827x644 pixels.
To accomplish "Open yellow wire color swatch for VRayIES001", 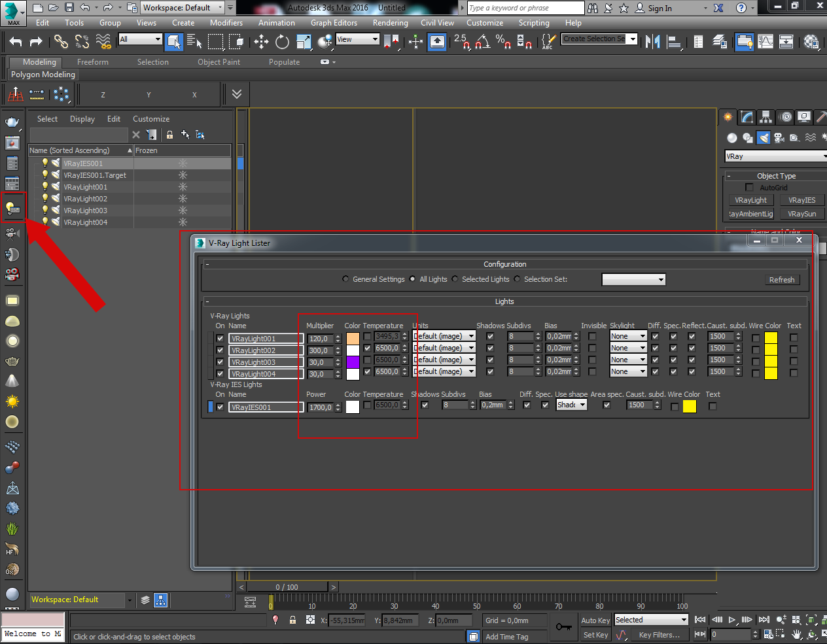I will [x=690, y=407].
